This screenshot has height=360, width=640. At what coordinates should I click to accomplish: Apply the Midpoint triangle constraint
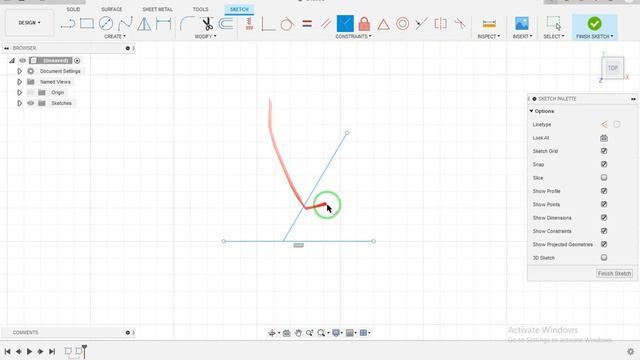(383, 24)
